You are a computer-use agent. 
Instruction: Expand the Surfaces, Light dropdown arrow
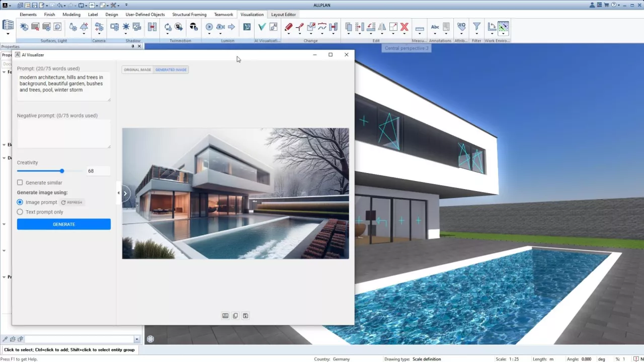coord(84,34)
